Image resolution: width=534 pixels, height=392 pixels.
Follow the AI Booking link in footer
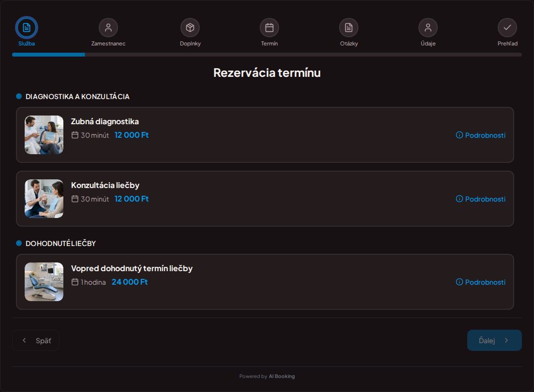coord(282,377)
